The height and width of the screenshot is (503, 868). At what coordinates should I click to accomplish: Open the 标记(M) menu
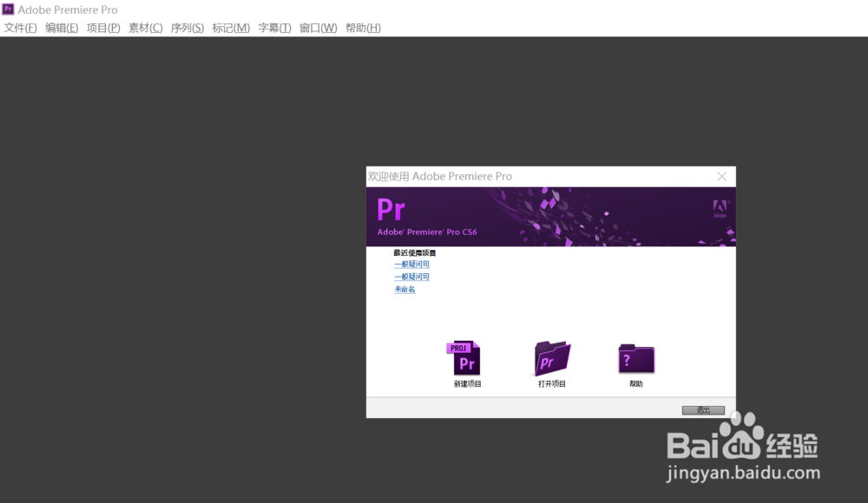tap(231, 28)
